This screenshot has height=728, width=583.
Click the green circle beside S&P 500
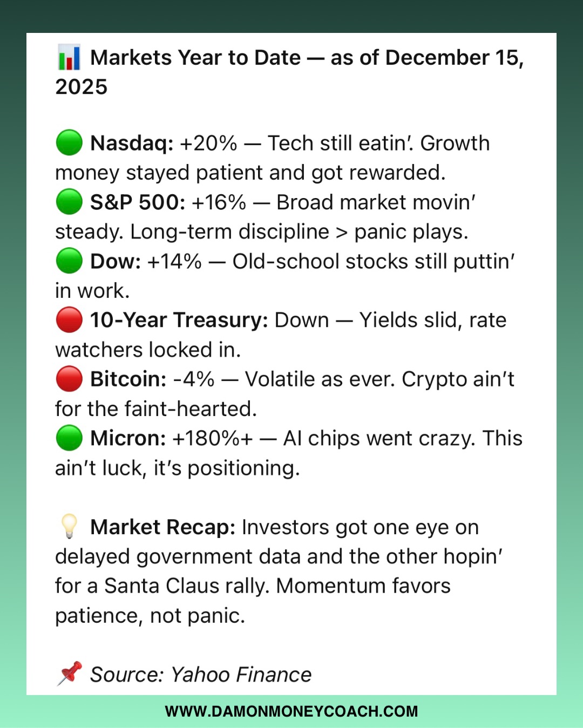69,202
